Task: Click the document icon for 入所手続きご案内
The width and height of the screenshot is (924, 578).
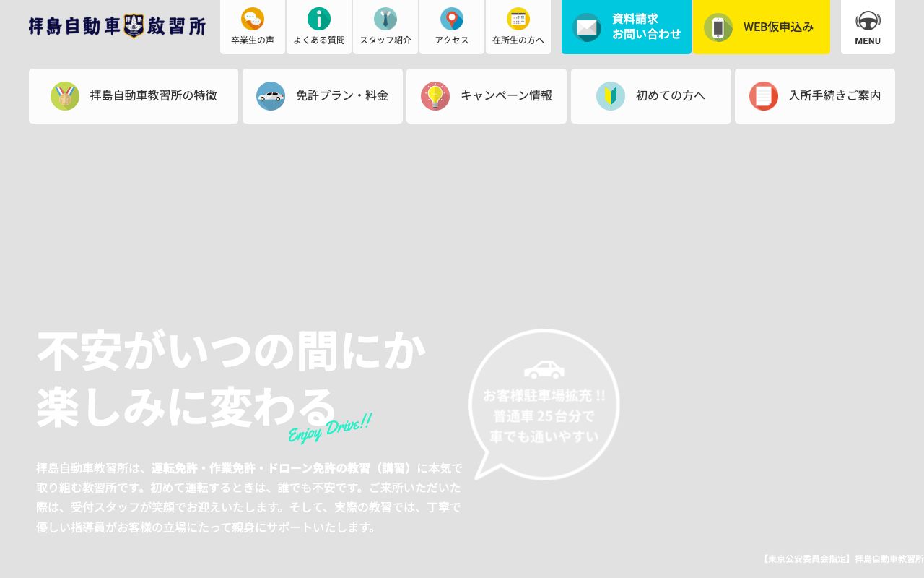Action: point(764,96)
